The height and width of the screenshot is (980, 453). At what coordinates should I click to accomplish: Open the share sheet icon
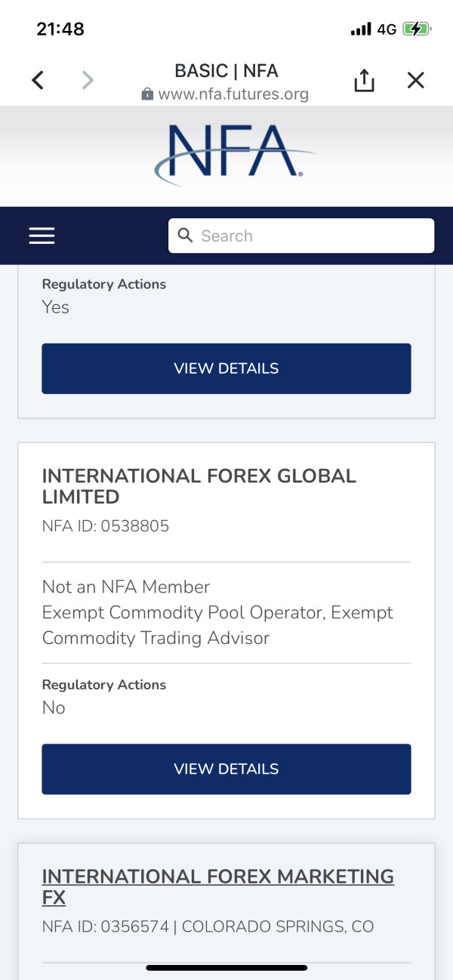click(364, 80)
